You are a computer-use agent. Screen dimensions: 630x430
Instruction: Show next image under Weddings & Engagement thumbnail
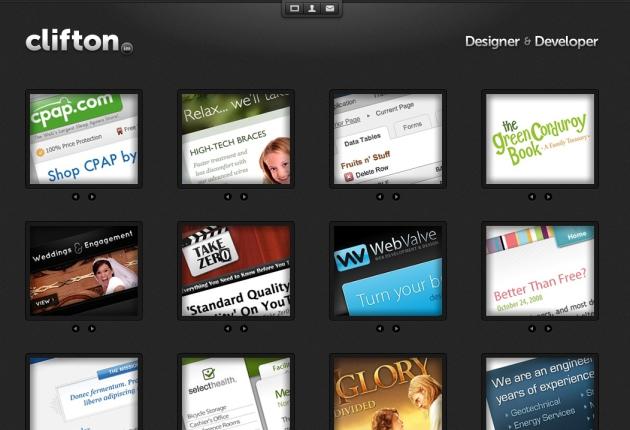(x=92, y=328)
